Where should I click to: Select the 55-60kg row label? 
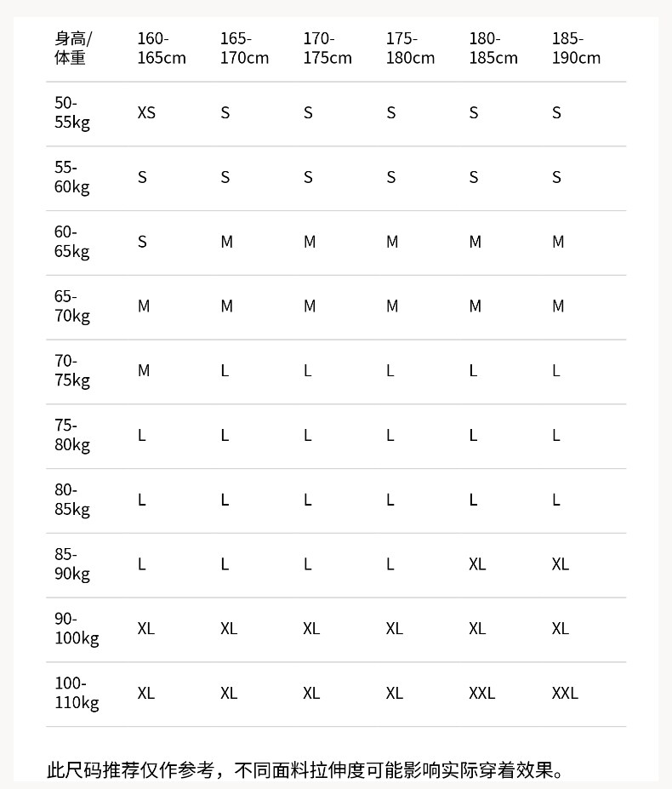coord(72,177)
